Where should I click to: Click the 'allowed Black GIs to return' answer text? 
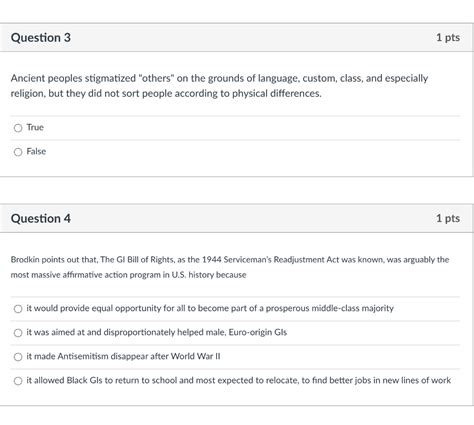[91, 380]
